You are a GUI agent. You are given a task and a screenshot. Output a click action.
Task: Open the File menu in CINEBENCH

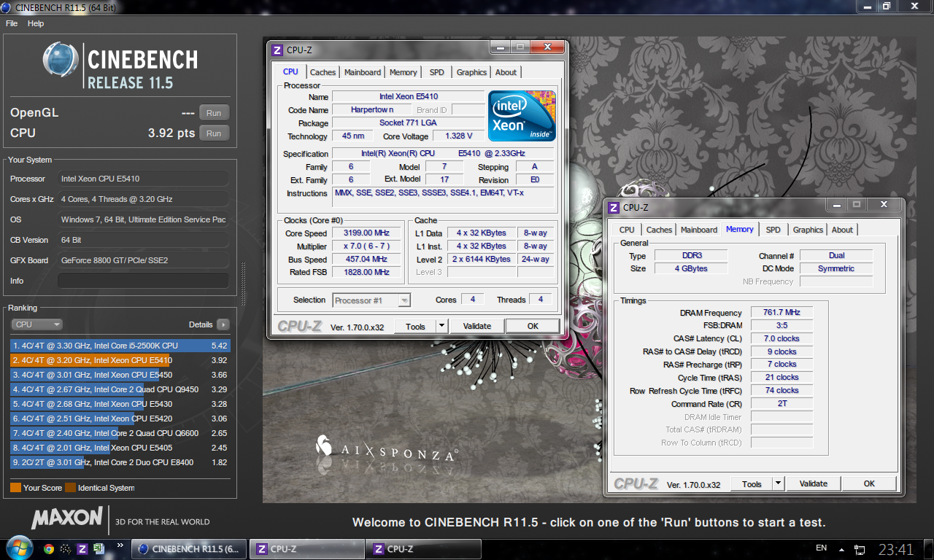(x=12, y=23)
